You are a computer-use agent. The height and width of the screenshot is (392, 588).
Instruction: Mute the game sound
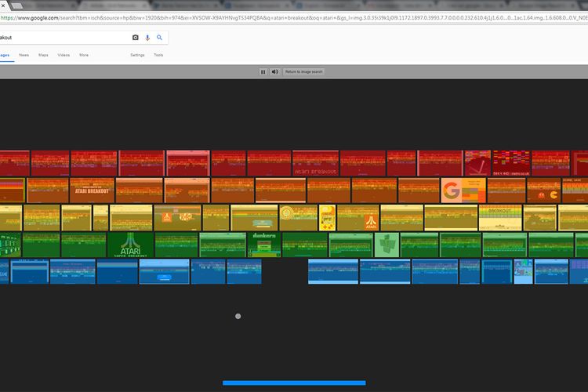click(274, 71)
